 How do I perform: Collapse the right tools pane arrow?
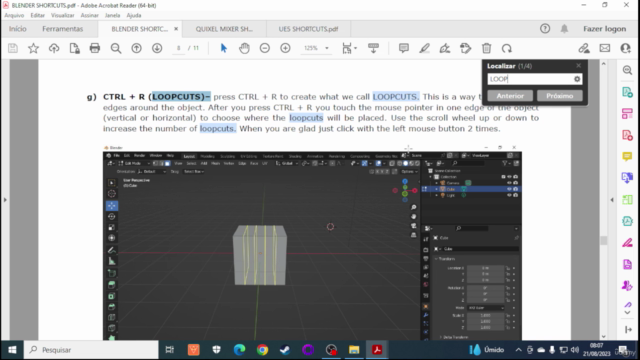(x=612, y=200)
